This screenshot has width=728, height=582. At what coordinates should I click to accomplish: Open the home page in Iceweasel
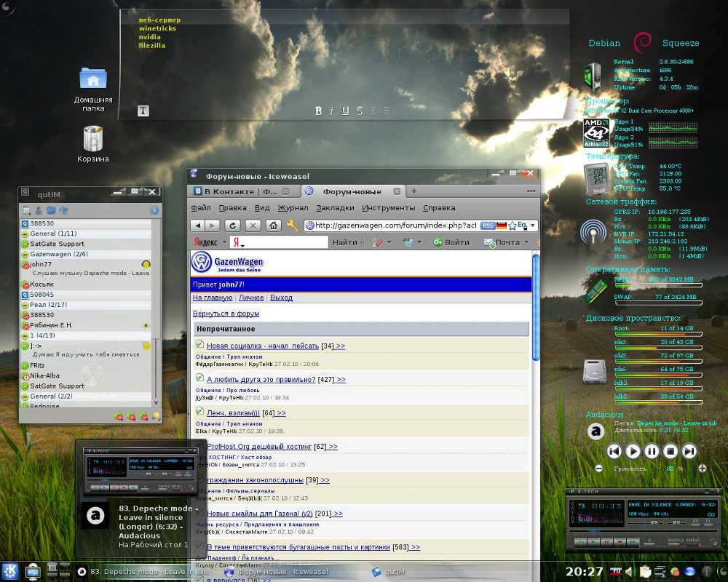(x=274, y=226)
